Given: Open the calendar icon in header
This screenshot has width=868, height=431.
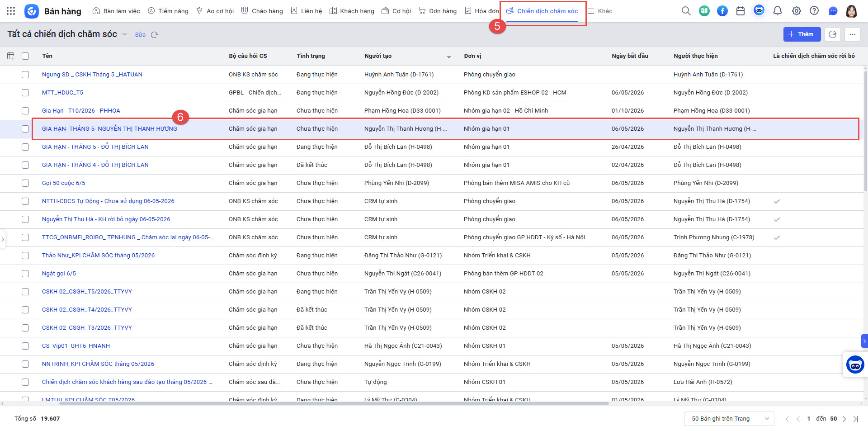Looking at the screenshot, I should [741, 11].
